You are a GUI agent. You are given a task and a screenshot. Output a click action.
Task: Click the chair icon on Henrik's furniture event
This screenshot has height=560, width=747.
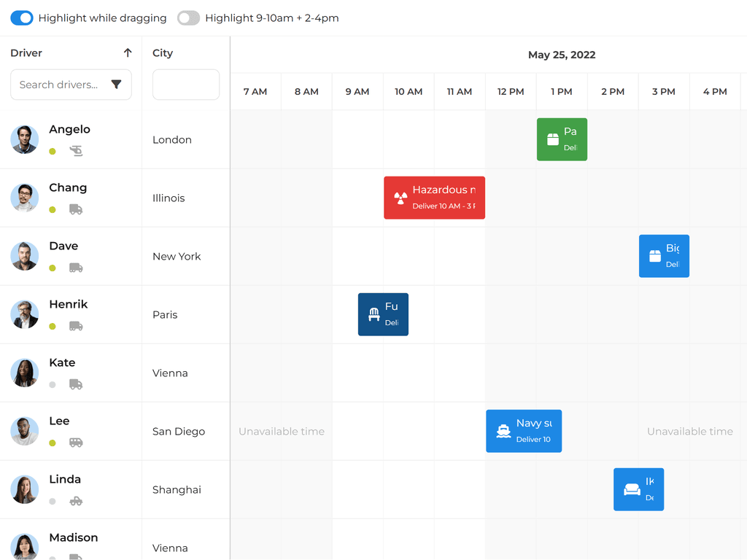[x=374, y=314]
